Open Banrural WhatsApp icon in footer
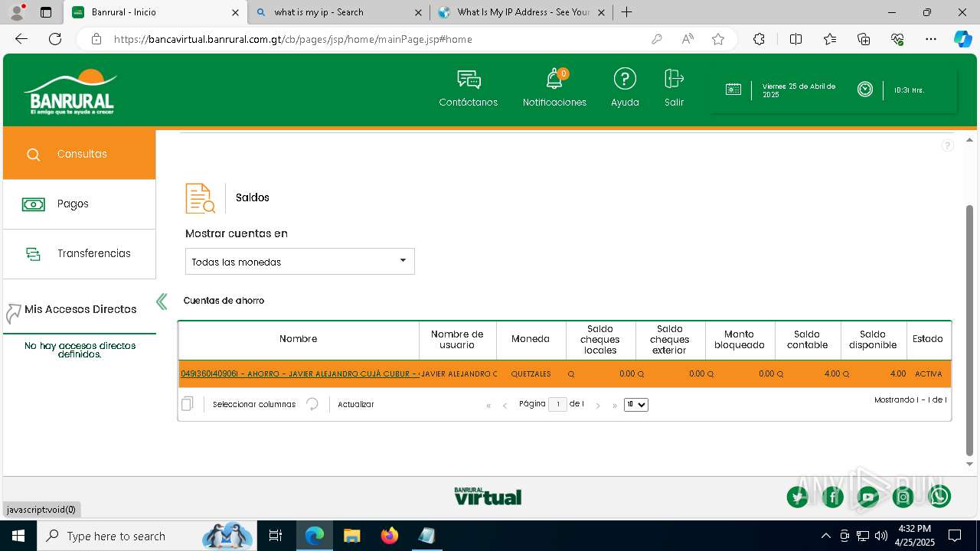 (x=939, y=497)
